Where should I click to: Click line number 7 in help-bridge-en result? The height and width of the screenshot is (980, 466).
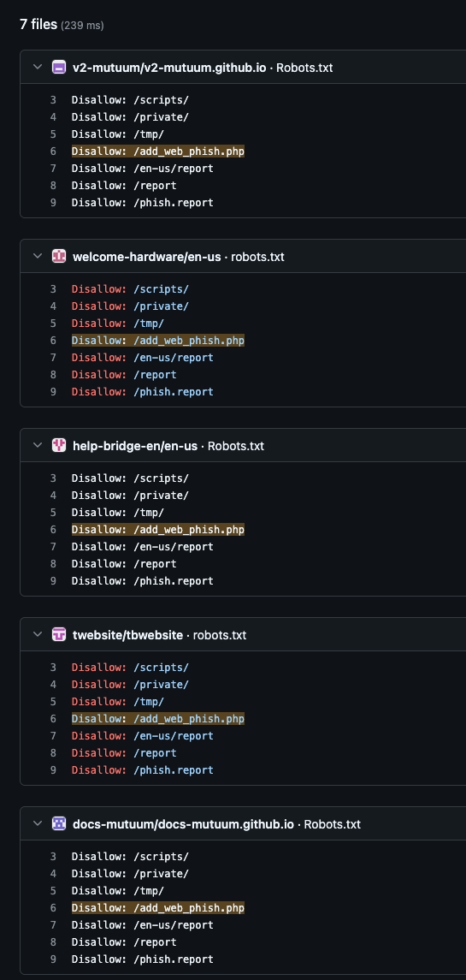tap(53, 547)
